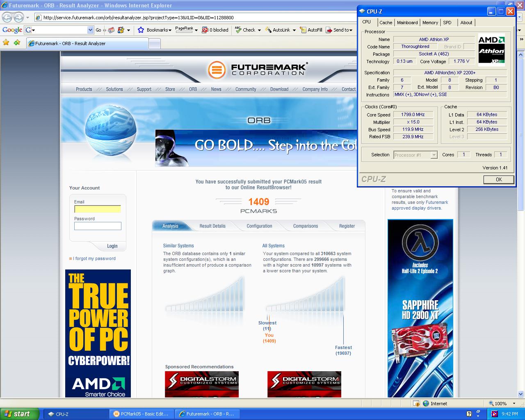525x420 pixels.
Task: Open the Memory tab in CPU-Z
Action: pos(430,23)
